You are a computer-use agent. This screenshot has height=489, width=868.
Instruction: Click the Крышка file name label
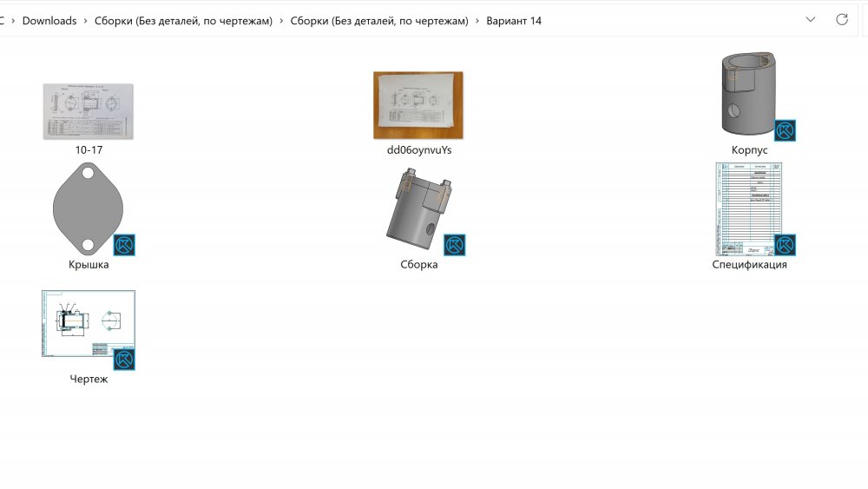tap(89, 265)
